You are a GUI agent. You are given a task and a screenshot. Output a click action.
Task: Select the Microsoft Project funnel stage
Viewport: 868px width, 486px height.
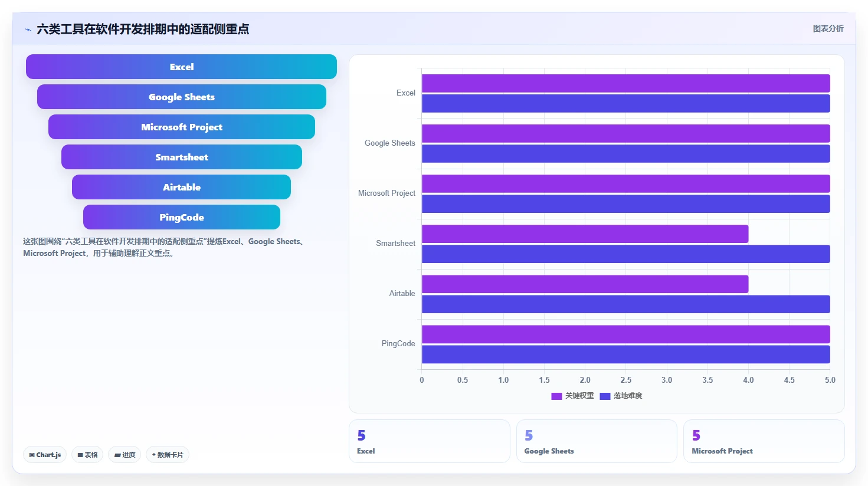pyautogui.click(x=181, y=127)
